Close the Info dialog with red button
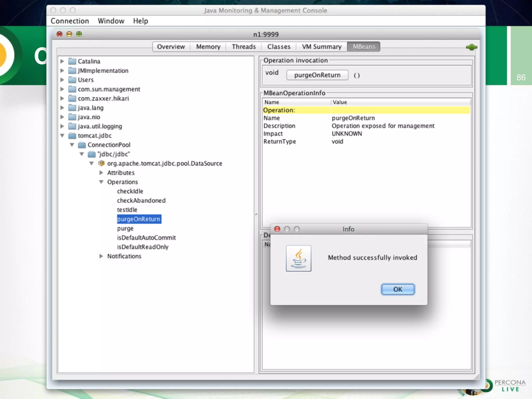 coord(277,229)
